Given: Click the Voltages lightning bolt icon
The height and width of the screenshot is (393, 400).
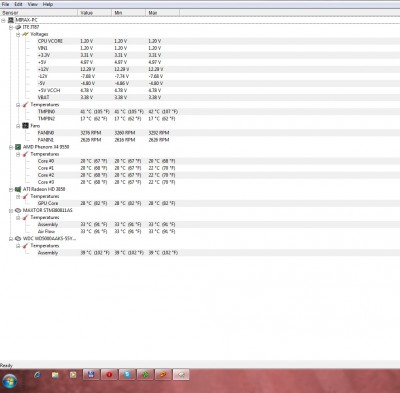Looking at the screenshot, I should [25, 34].
